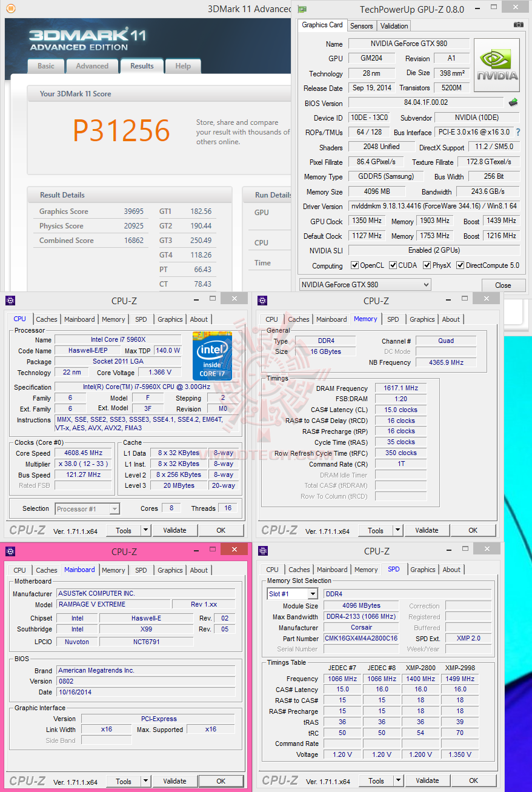Expand Tools arrow in the pink CPU-Z Mainboard window
This screenshot has width=532, height=792.
point(145,781)
